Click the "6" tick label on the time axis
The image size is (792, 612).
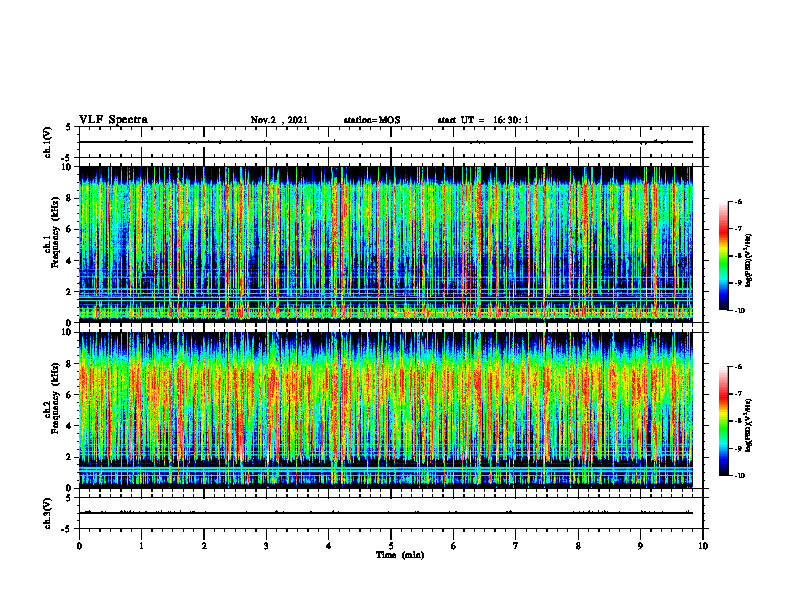(x=454, y=546)
